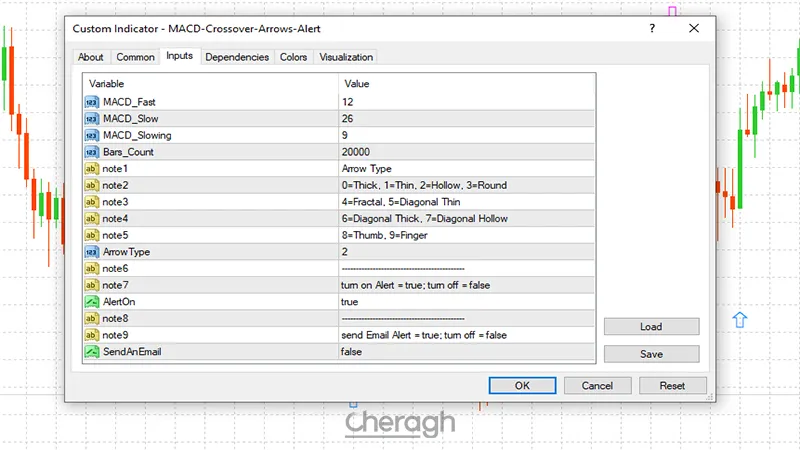Click the integer icon beside MACD_Fast

pyautogui.click(x=91, y=102)
